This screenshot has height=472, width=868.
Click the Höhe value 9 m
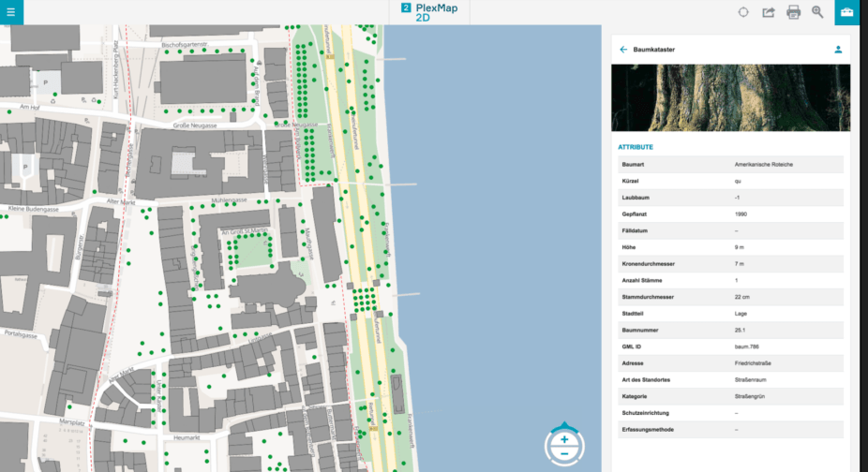[739, 247]
